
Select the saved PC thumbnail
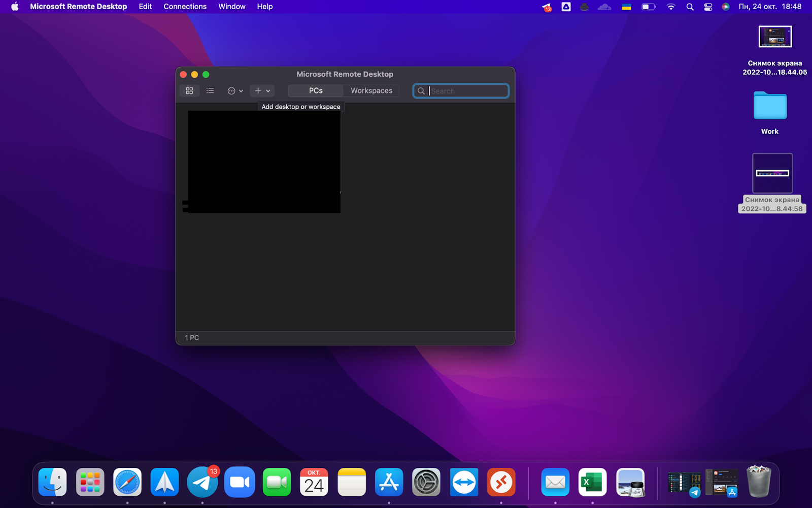pos(264,162)
